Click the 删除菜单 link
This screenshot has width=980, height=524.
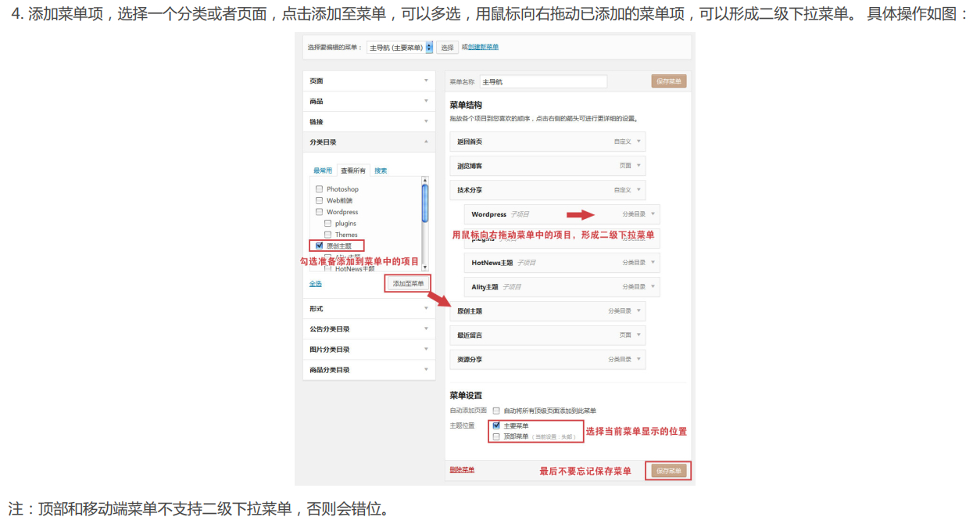click(462, 470)
